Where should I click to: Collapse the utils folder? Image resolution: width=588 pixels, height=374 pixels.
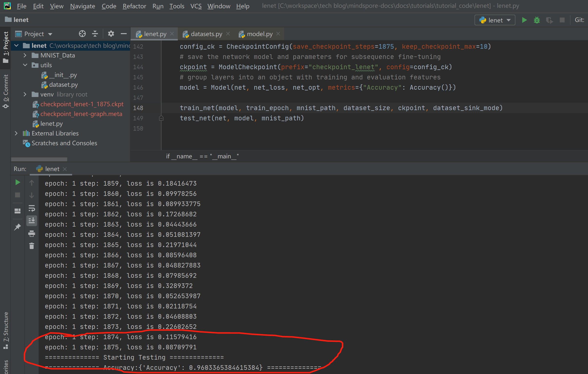tap(25, 65)
